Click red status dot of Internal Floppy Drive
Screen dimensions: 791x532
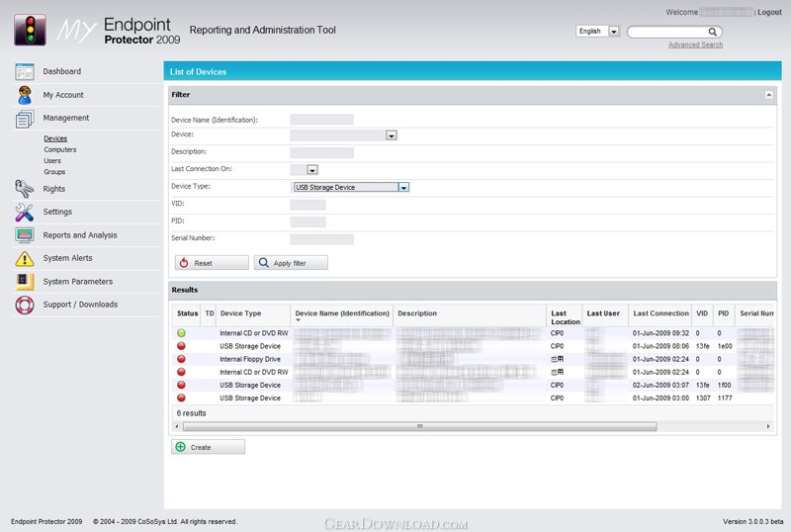coord(181,359)
